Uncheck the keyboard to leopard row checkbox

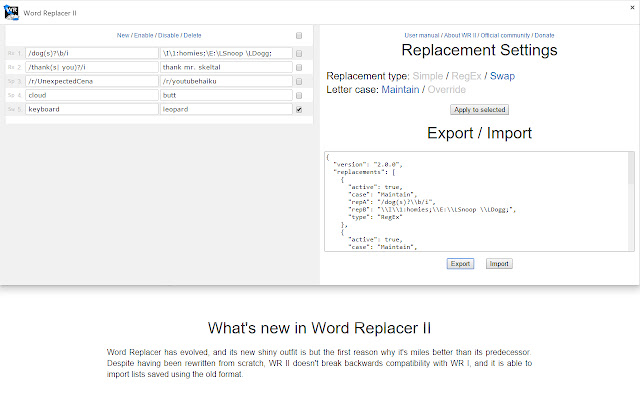(299, 109)
